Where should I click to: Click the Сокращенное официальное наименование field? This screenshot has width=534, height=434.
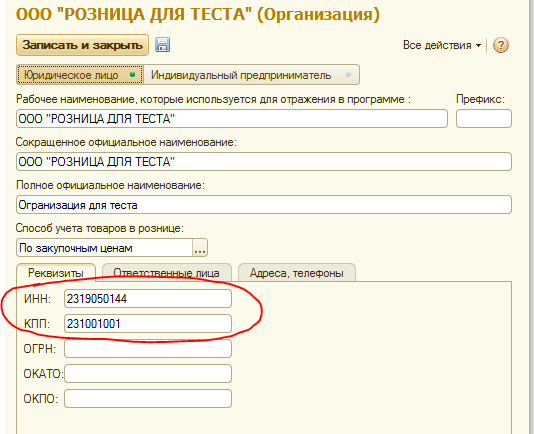[x=264, y=161]
